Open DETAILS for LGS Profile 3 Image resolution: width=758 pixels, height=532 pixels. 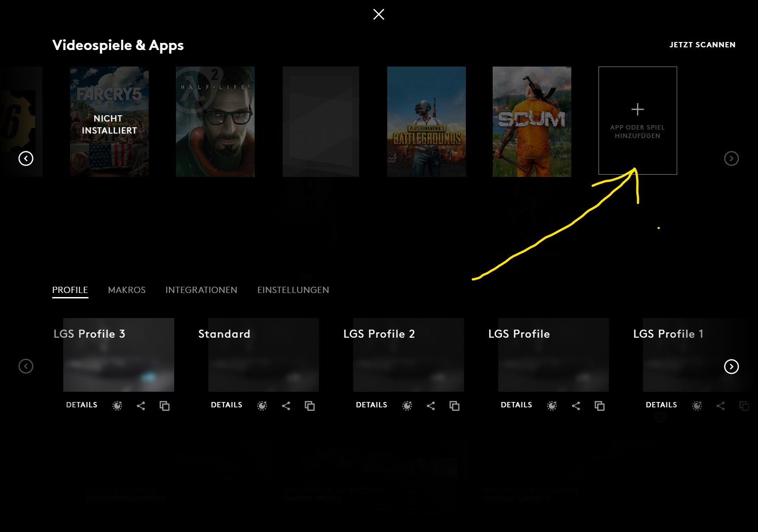pos(82,405)
